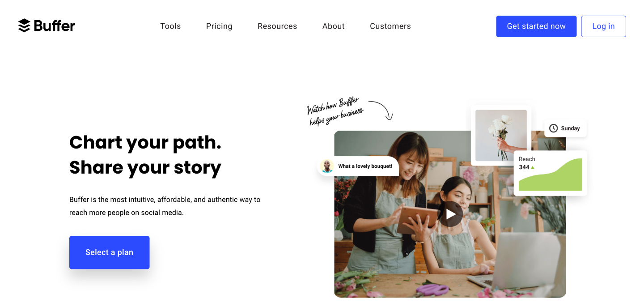Click the green upward arrow next to 344
This screenshot has height=302, width=644.
pyautogui.click(x=533, y=167)
